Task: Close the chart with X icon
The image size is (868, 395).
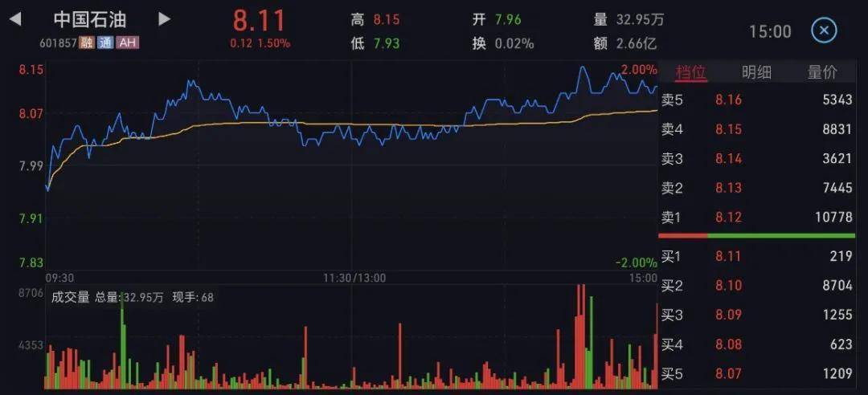Action: (824, 31)
